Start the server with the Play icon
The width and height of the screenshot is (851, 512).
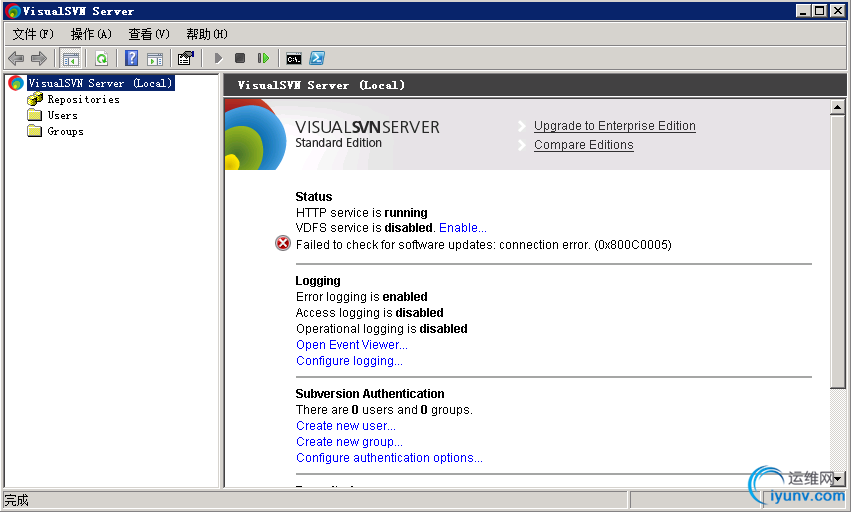(218, 58)
